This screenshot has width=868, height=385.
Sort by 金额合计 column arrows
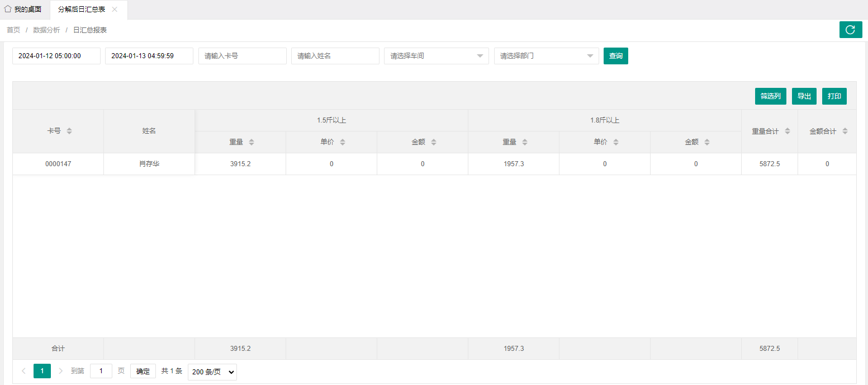pos(845,131)
